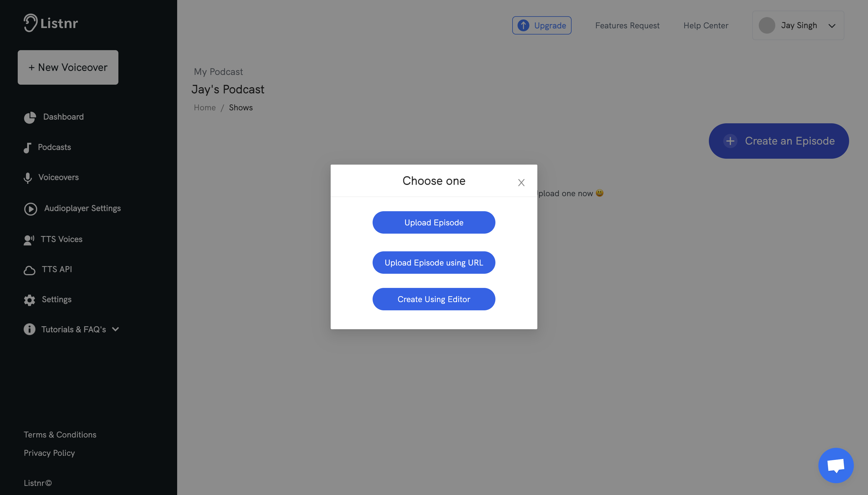
Task: Select Upload Episode option
Action: coord(433,222)
